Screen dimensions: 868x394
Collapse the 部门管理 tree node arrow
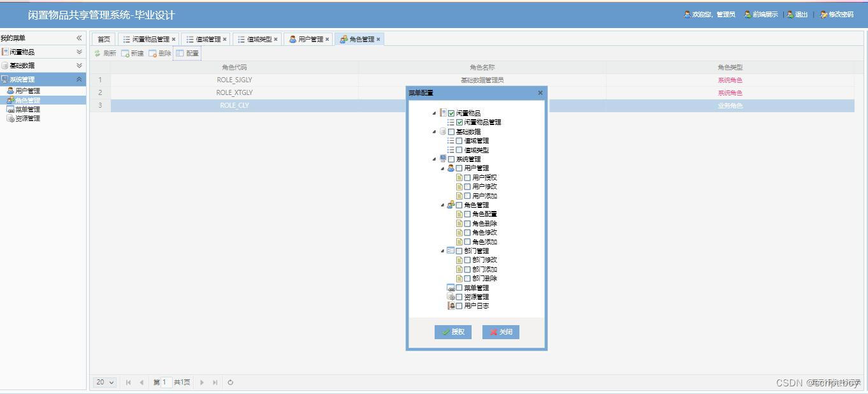[x=442, y=251]
